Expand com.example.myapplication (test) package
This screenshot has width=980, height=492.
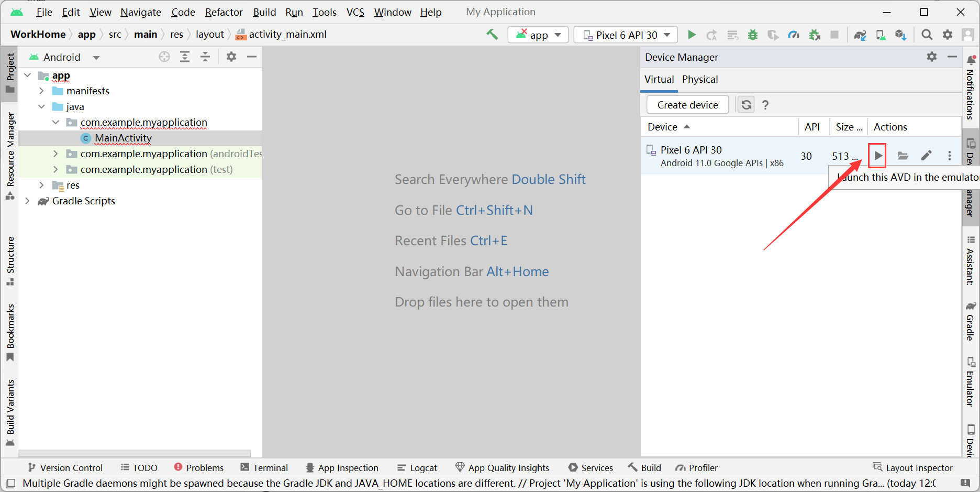pos(55,170)
